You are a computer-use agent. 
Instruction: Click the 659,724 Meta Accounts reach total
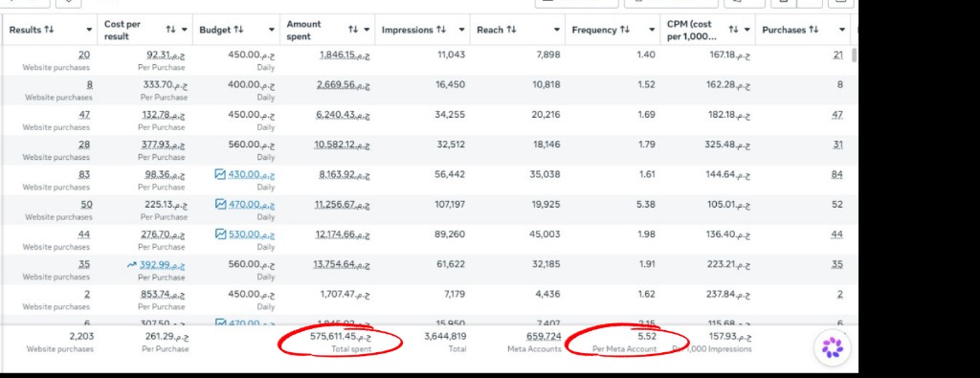click(x=544, y=336)
